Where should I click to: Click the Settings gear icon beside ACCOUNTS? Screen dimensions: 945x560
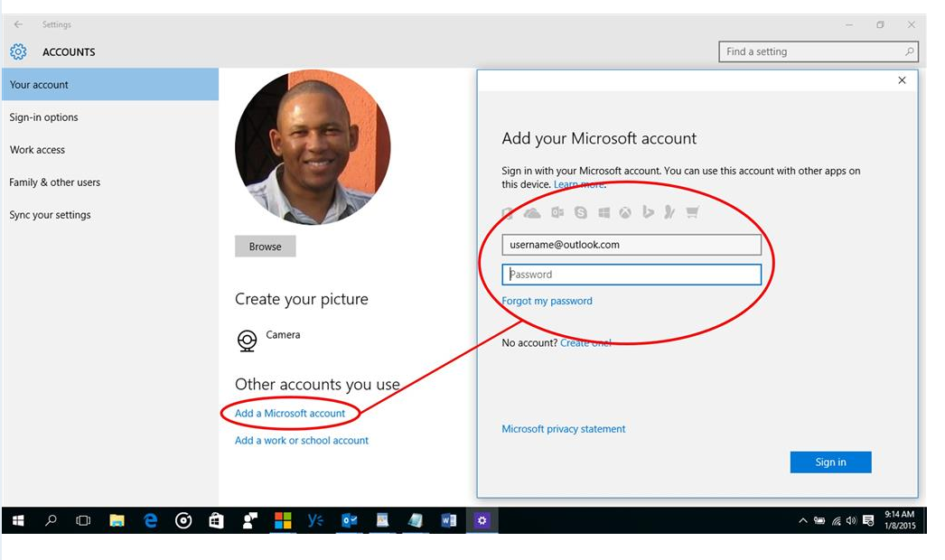point(18,51)
